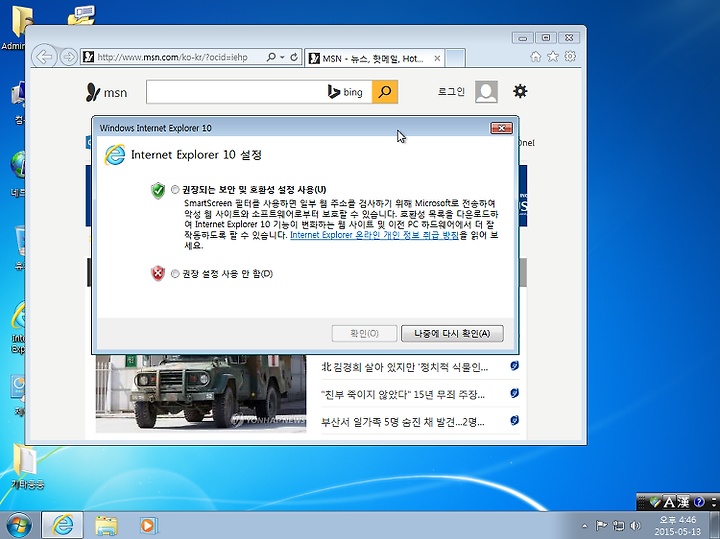This screenshot has height=539, width=720.
Task: Click the user avatar icon
Action: point(486,91)
